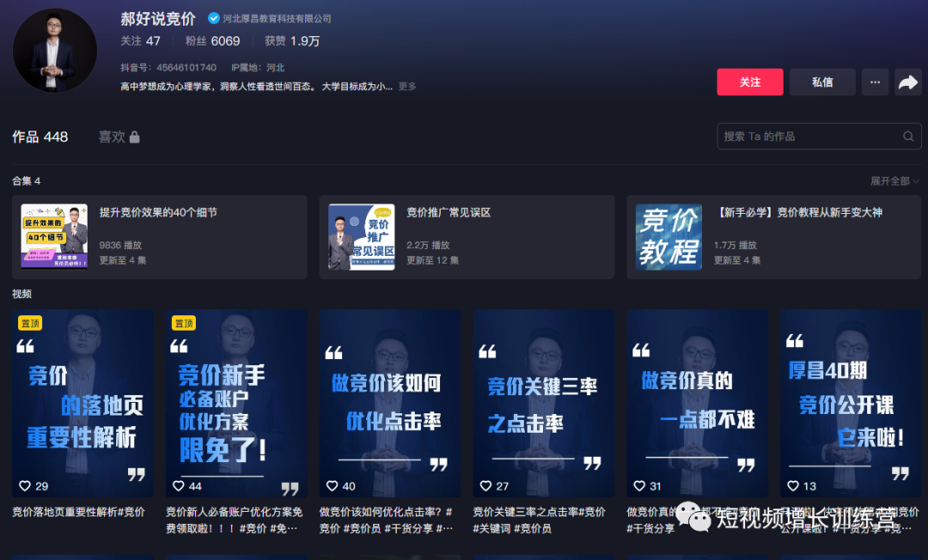928x560 pixels.
Task: Click the heart icon showing 31 likes
Action: click(639, 486)
